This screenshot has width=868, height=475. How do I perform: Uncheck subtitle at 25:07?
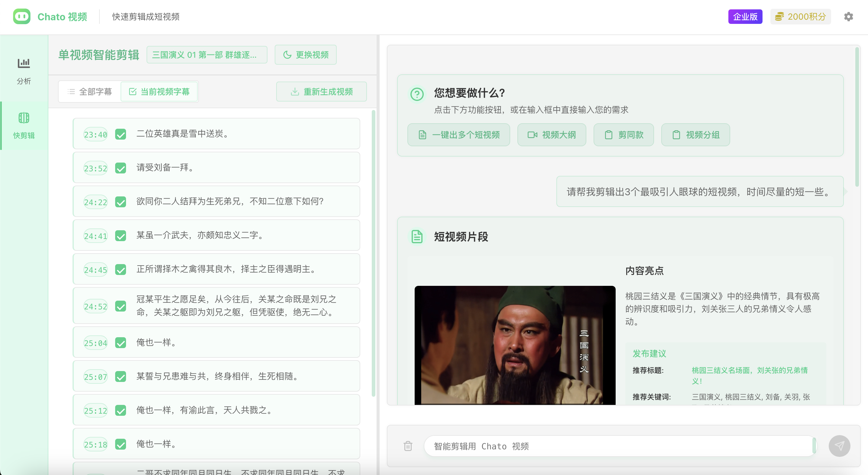tap(120, 376)
